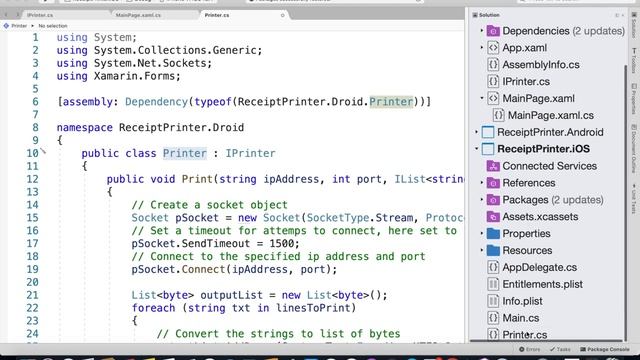Click the Printer breadcrumb label

pyautogui.click(x=19, y=26)
